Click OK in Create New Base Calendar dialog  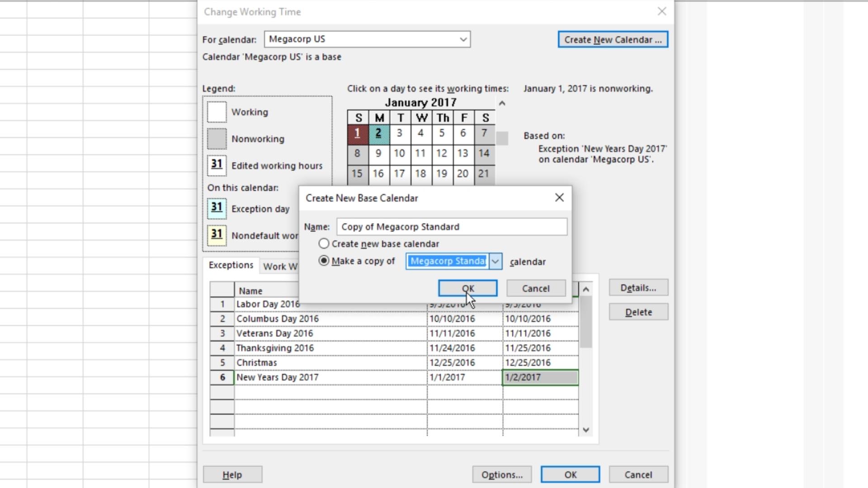(x=467, y=288)
